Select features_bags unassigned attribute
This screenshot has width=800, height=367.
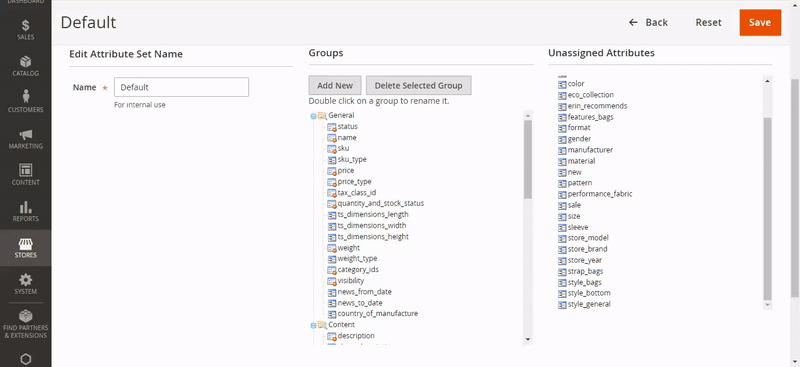pos(591,117)
